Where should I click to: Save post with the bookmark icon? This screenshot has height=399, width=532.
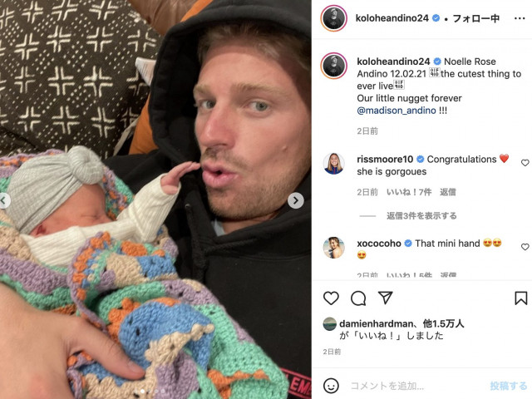click(x=521, y=298)
